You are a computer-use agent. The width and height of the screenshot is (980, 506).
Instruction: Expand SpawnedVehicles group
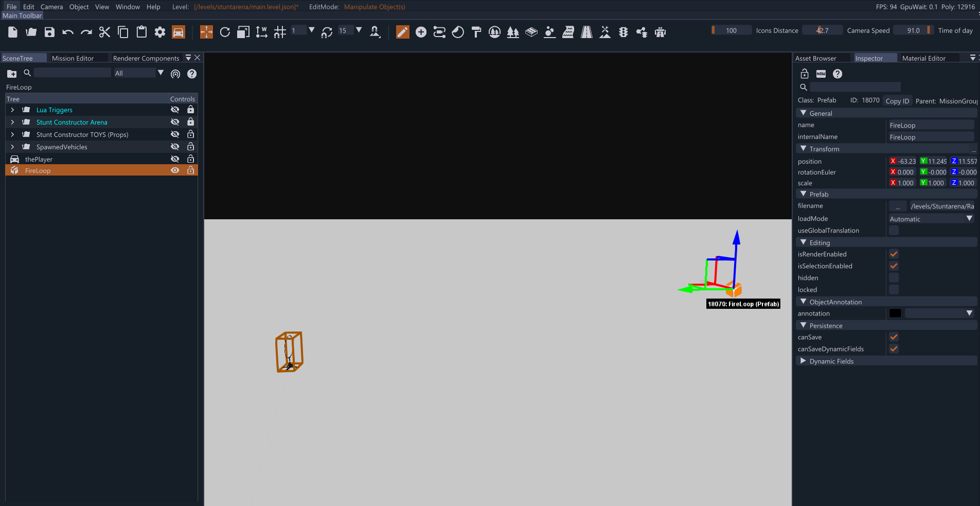tap(12, 147)
